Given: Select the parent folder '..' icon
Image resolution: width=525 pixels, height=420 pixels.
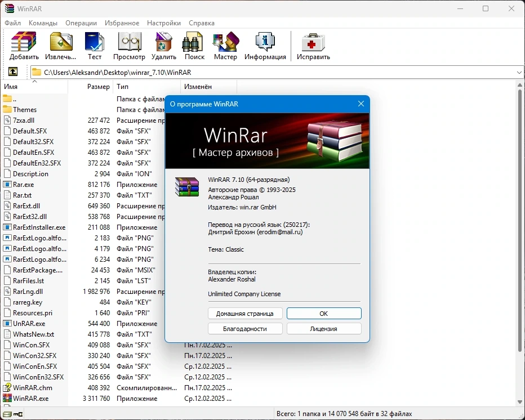Looking at the screenshot, I should coord(7,99).
